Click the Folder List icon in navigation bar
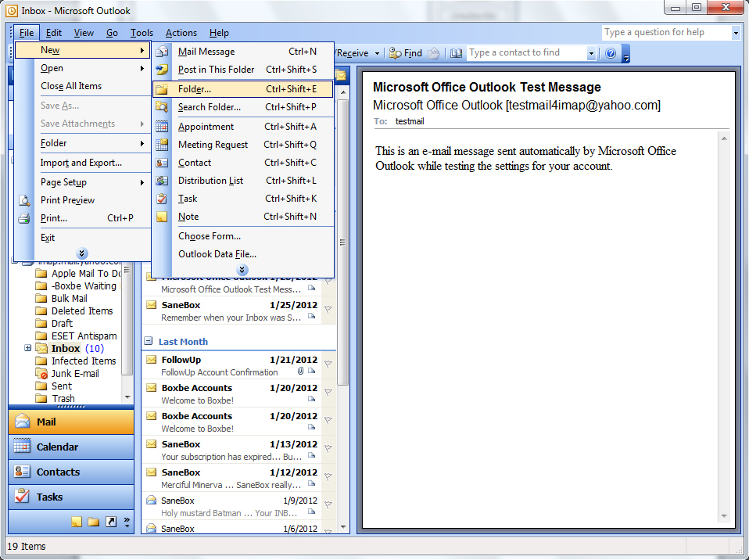749x560 pixels. (94, 522)
